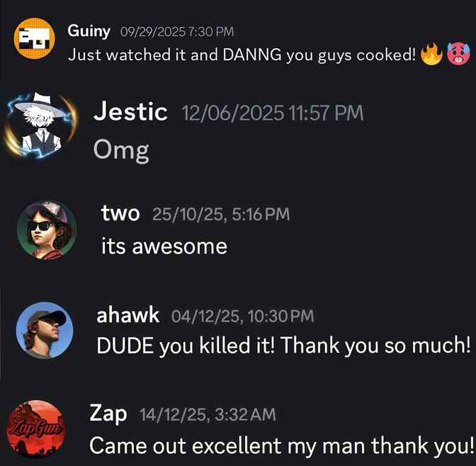Click timestamp 14/12/25, 3:32 AM
Image resolution: width=476 pixels, height=466 pixels.
[x=208, y=415]
